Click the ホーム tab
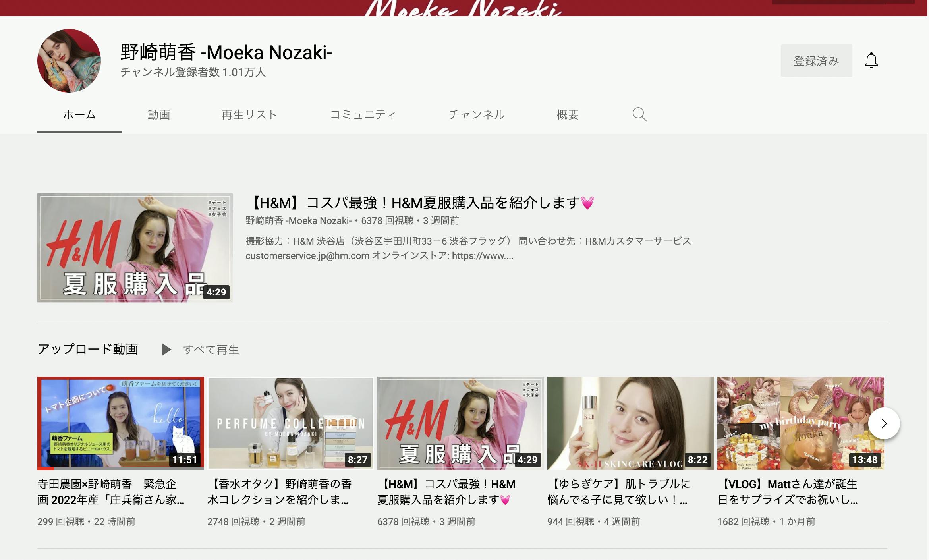This screenshot has width=929, height=560. point(79,115)
